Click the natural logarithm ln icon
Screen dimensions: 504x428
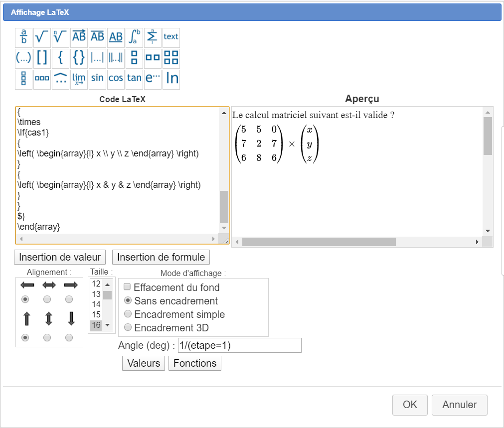171,78
